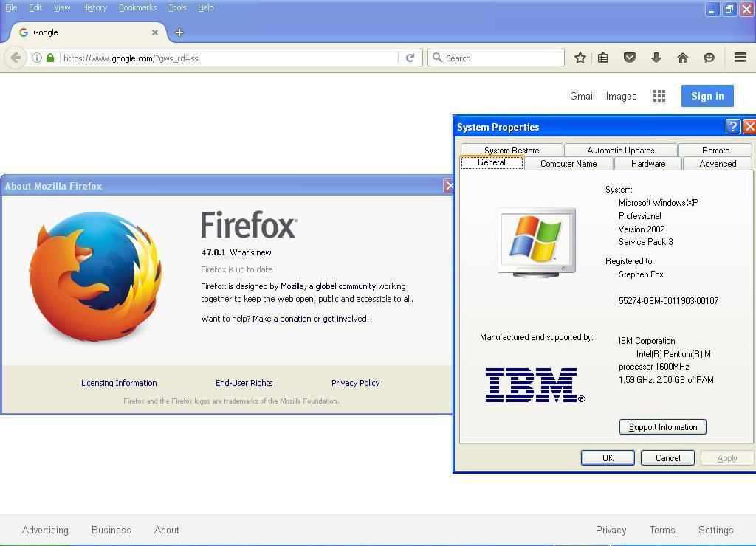Open the File menu
The image size is (756, 546).
pyautogui.click(x=11, y=7)
